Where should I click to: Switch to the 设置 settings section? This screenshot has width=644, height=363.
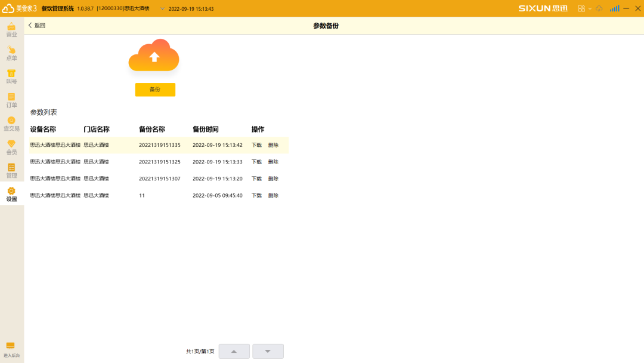tap(12, 195)
